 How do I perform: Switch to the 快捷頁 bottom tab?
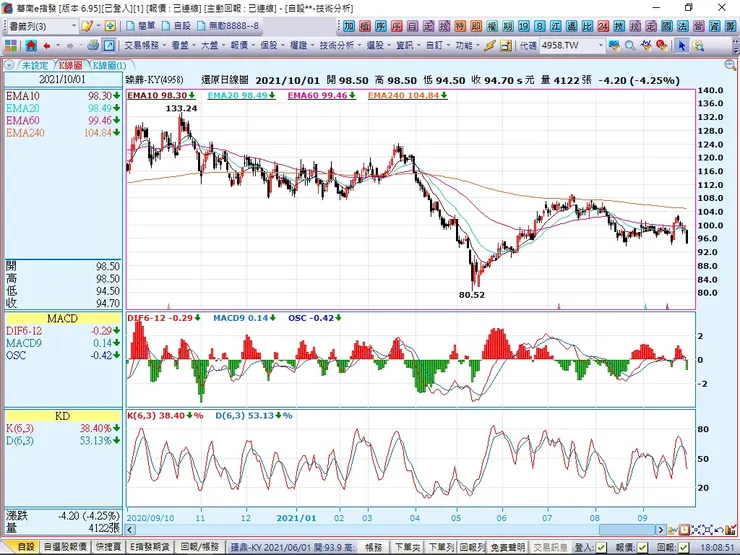tap(109, 547)
